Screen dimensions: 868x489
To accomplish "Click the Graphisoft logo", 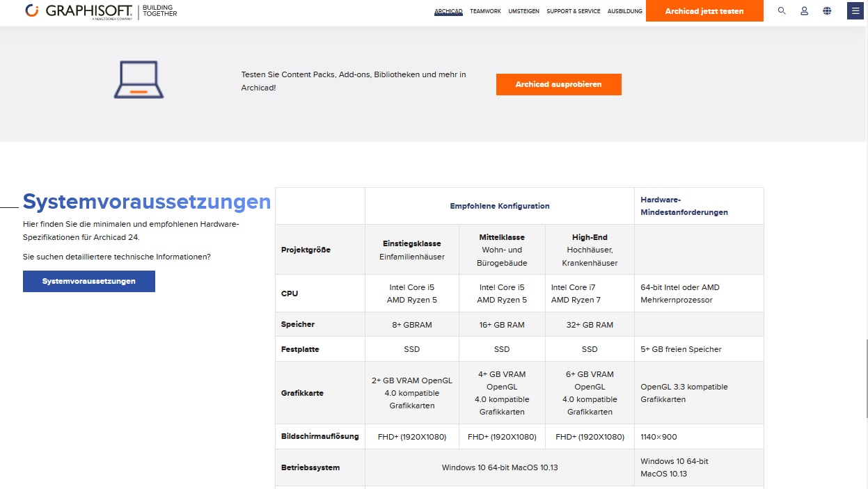I will (101, 11).
